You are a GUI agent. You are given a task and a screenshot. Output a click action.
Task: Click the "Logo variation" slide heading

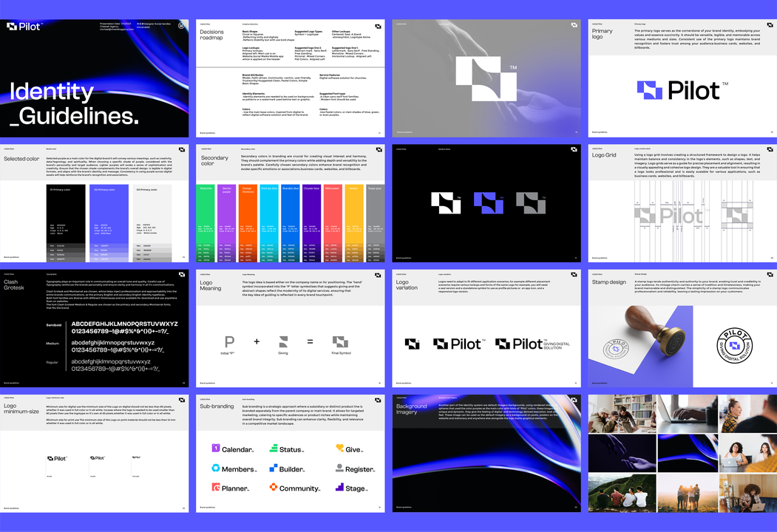coord(407,284)
